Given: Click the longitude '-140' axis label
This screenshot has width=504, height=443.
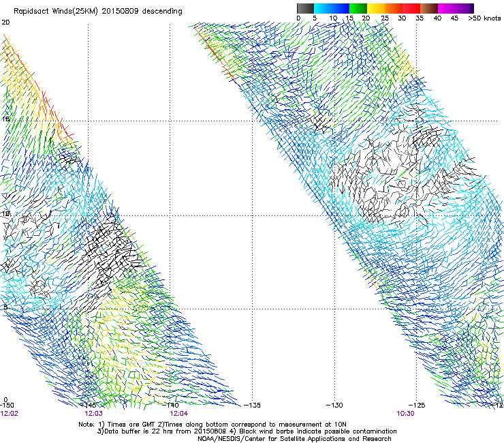Looking at the screenshot, I should click(x=170, y=406).
